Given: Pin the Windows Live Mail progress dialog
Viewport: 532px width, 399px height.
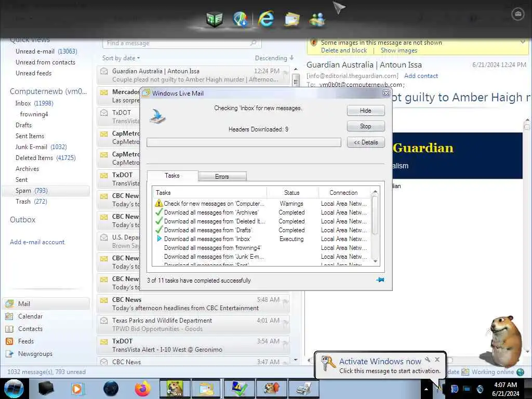Looking at the screenshot, I should [380, 280].
